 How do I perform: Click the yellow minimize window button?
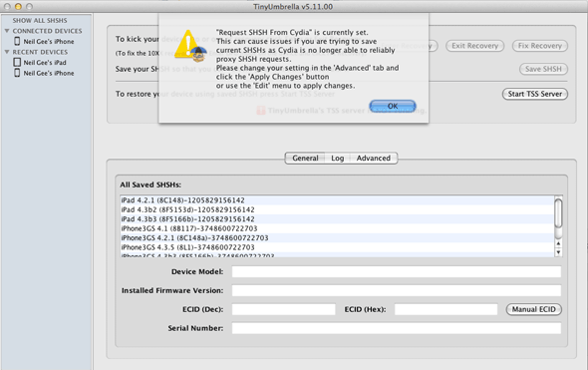[18, 6]
